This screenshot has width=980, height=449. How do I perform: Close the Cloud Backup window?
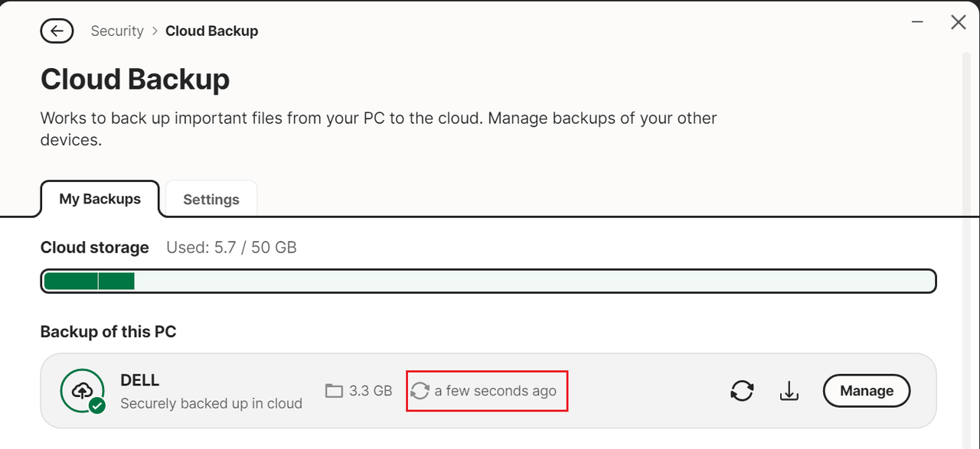[958, 22]
